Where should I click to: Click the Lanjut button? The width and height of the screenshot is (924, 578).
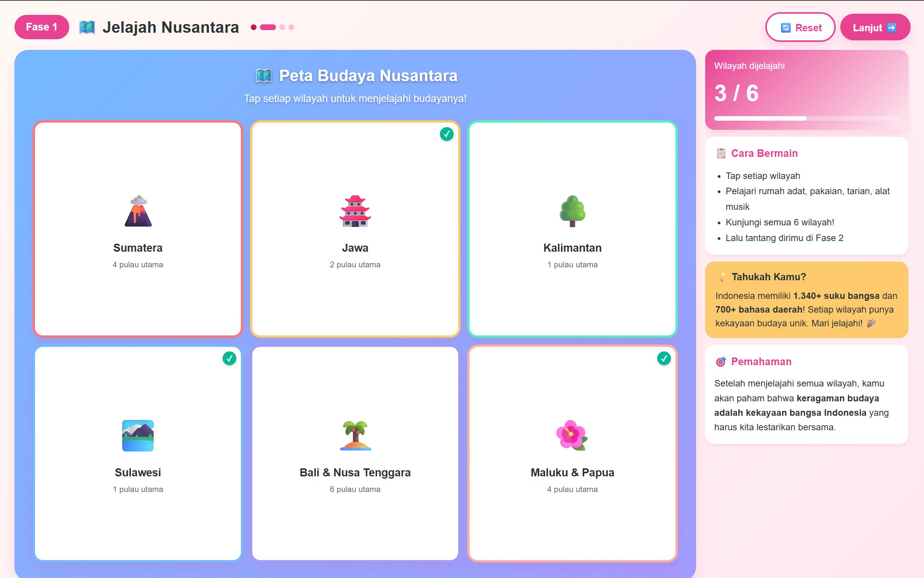875,27
